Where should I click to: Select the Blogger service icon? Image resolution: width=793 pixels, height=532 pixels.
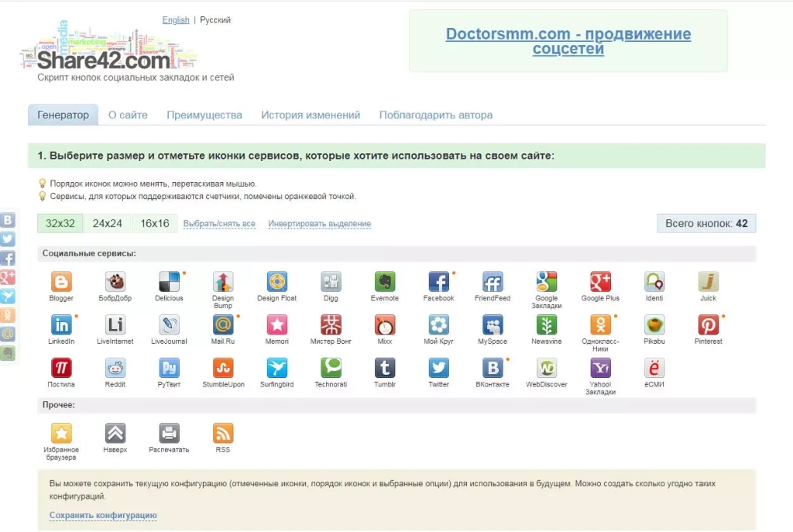[61, 282]
